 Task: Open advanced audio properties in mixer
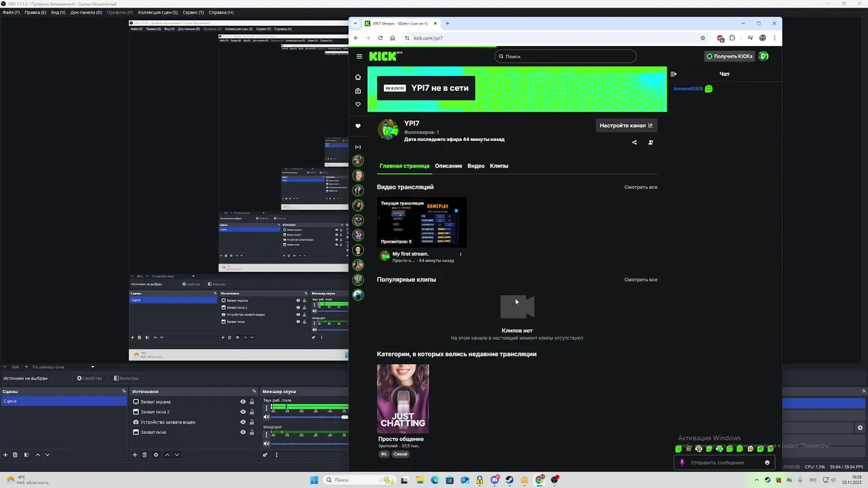[265, 455]
